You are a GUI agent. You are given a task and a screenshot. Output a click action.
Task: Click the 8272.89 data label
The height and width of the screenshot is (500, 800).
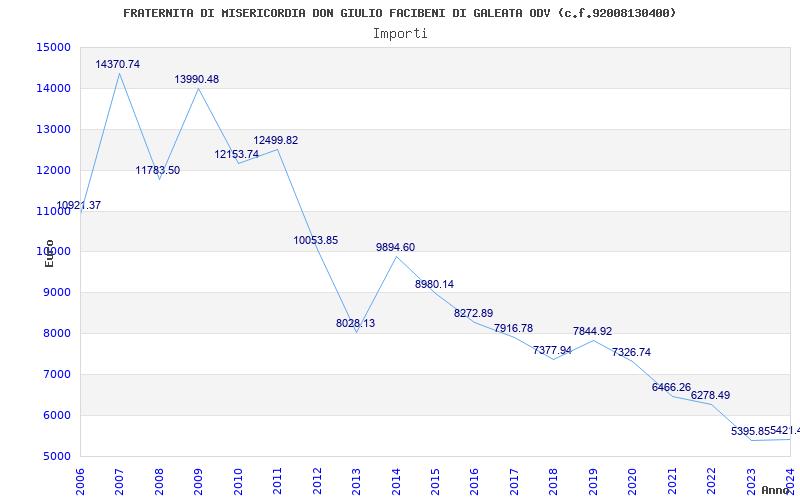[473, 313]
